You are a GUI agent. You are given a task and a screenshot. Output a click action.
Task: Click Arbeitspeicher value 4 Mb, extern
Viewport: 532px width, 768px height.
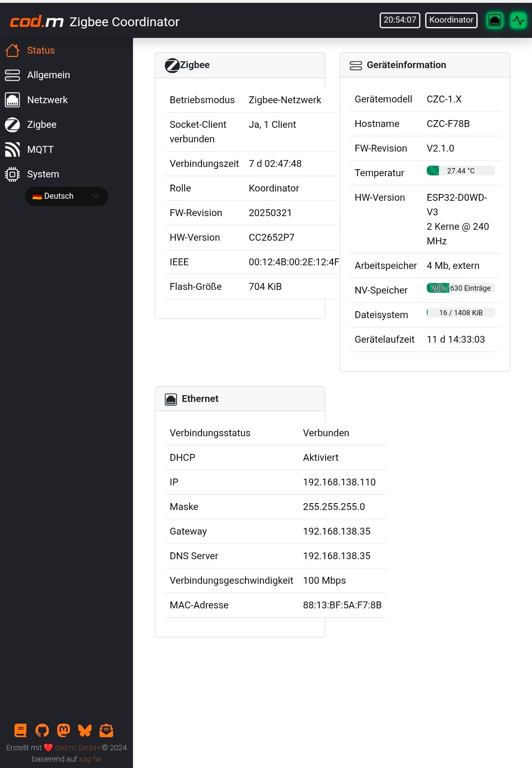453,266
